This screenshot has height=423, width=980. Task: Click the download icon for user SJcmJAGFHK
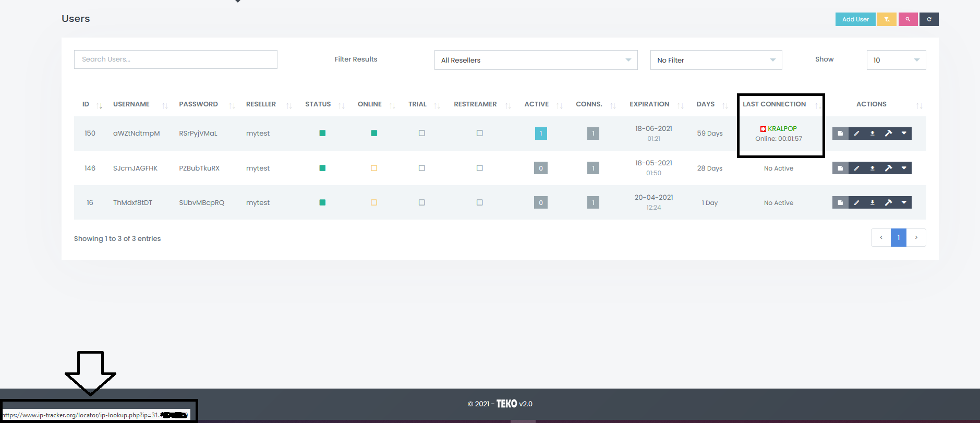(872, 168)
